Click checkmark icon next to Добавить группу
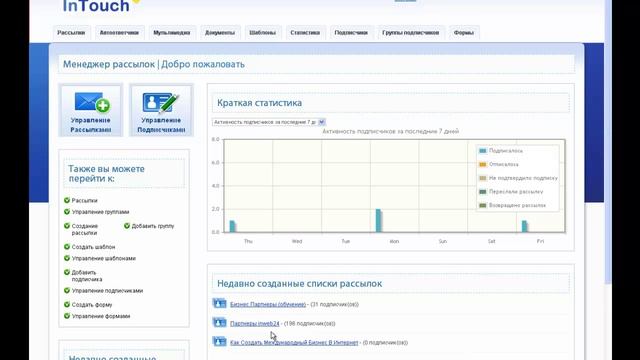Image resolution: width=640 pixels, height=360 pixels. coord(127,225)
